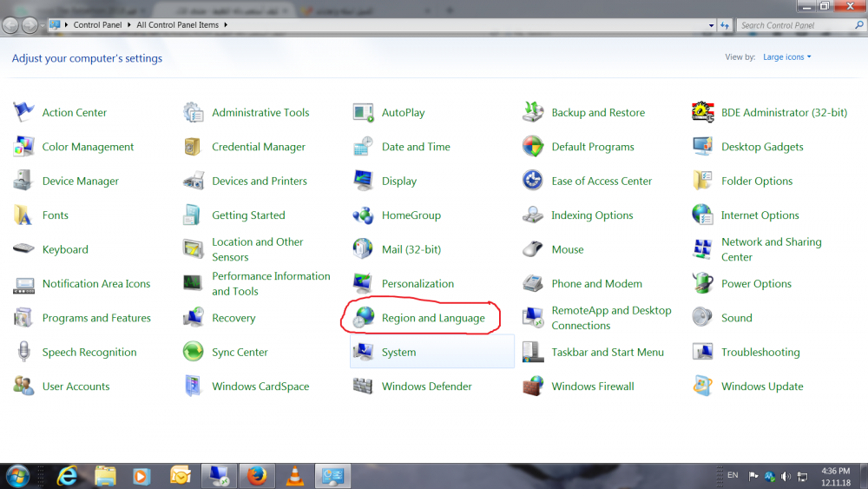Screen dimensions: 868x489
Task: Expand the arrow after Control Panel breadcrumb
Action: point(129,25)
